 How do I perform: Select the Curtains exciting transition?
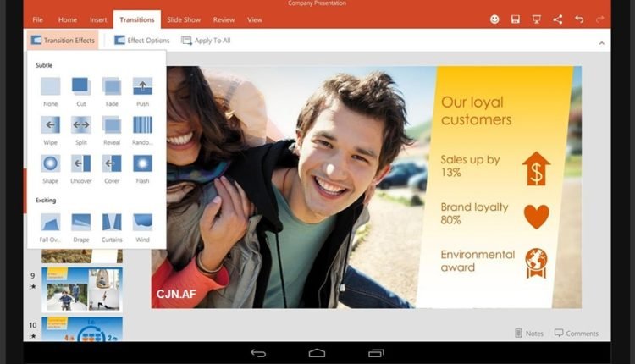[112, 223]
